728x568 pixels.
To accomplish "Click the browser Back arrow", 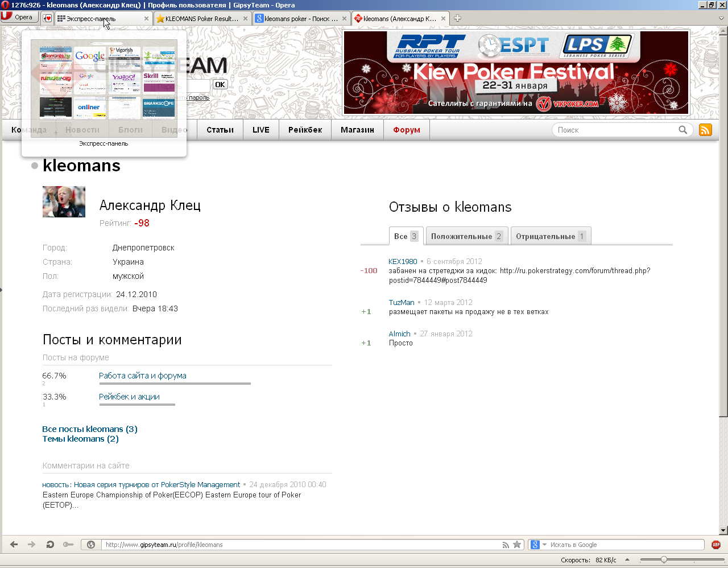I will tap(14, 545).
